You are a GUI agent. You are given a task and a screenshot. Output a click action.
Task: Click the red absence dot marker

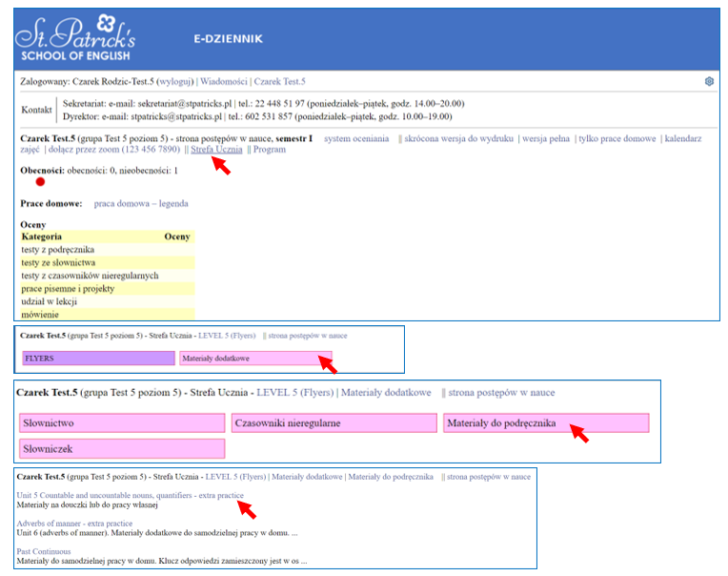coord(40,181)
